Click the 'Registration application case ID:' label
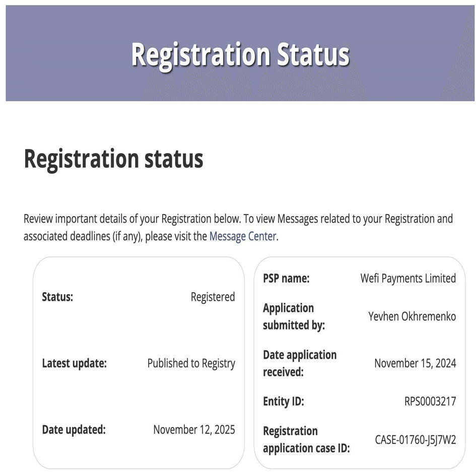The width and height of the screenshot is (476, 476). click(306, 439)
